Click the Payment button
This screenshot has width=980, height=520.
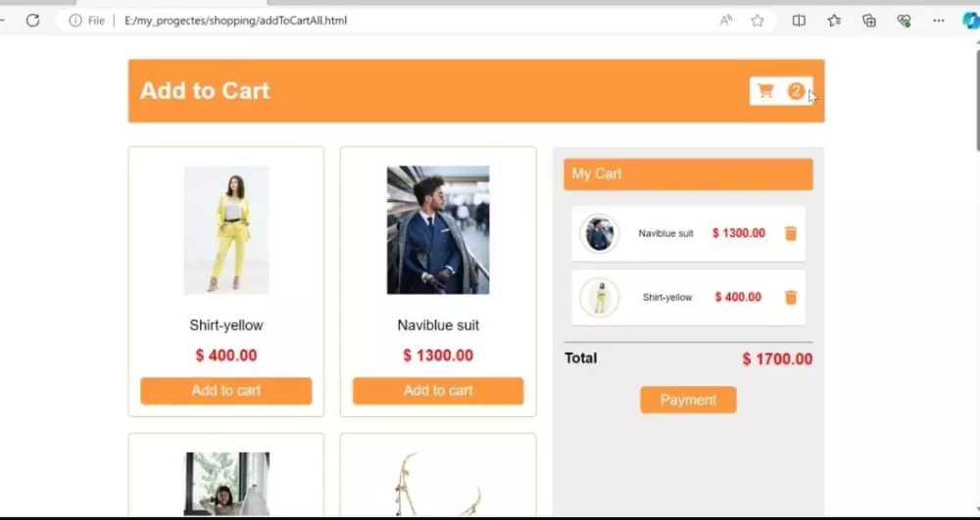point(688,400)
